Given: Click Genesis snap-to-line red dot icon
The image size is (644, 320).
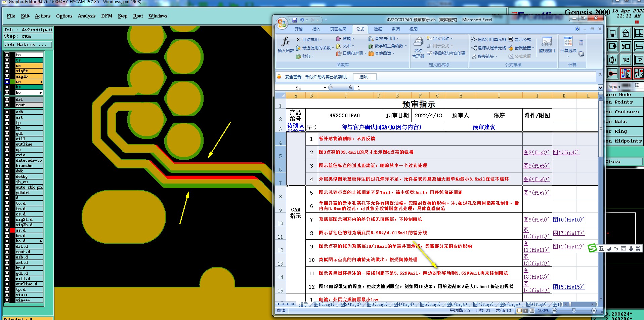Looking at the screenshot, I should click(x=612, y=73).
